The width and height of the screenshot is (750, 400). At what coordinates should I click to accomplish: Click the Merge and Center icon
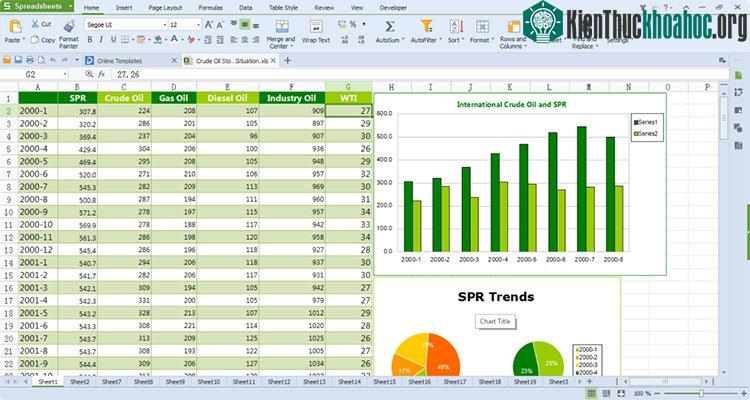[282, 26]
